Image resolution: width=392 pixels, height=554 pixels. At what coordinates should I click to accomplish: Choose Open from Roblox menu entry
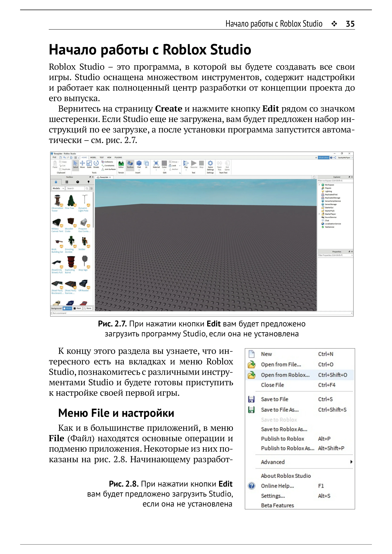(x=285, y=375)
